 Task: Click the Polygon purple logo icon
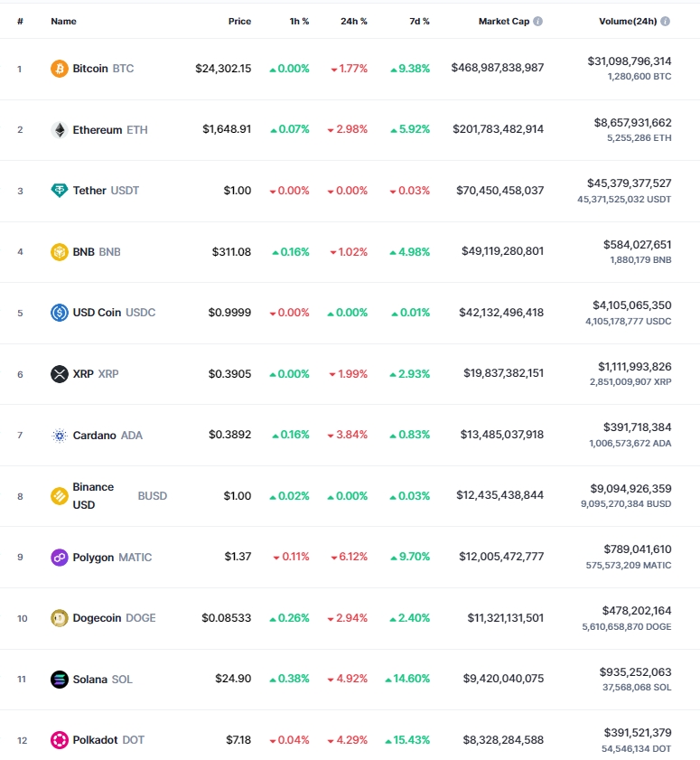tap(59, 558)
